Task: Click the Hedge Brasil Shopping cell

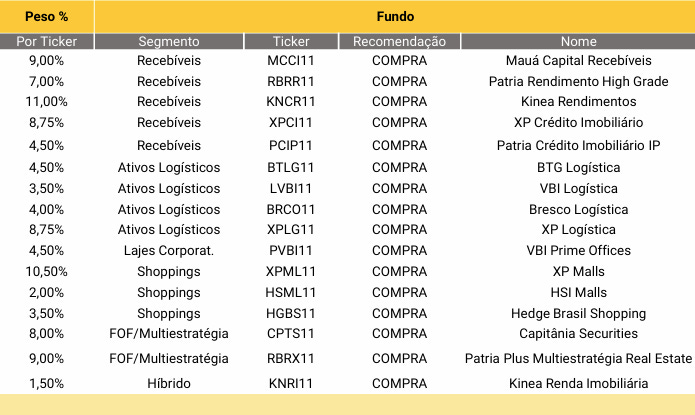Action: [x=578, y=313]
